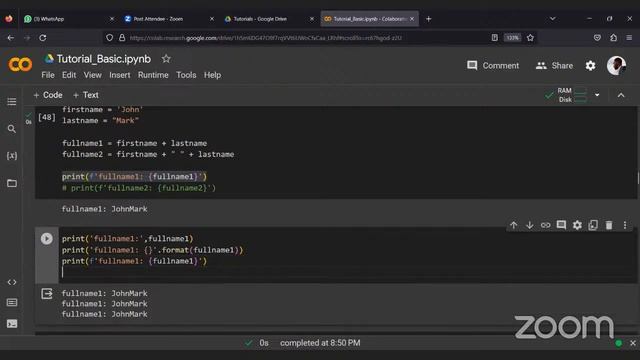
Task: Open more cell actions menu
Action: point(625,225)
